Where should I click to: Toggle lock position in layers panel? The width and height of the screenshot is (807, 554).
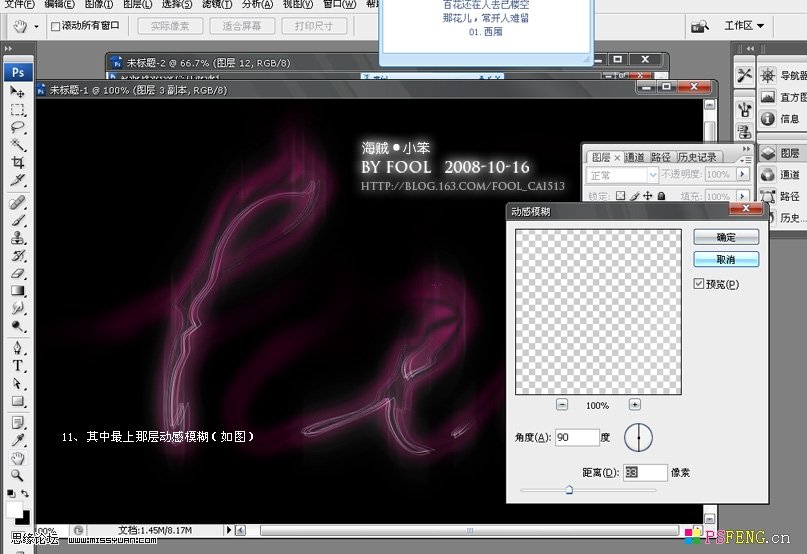648,196
